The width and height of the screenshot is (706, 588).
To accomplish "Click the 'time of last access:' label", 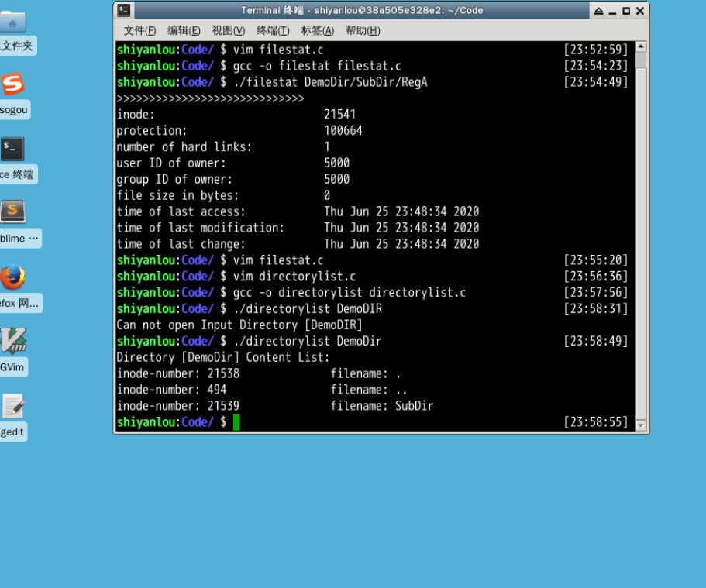I will (x=181, y=211).
